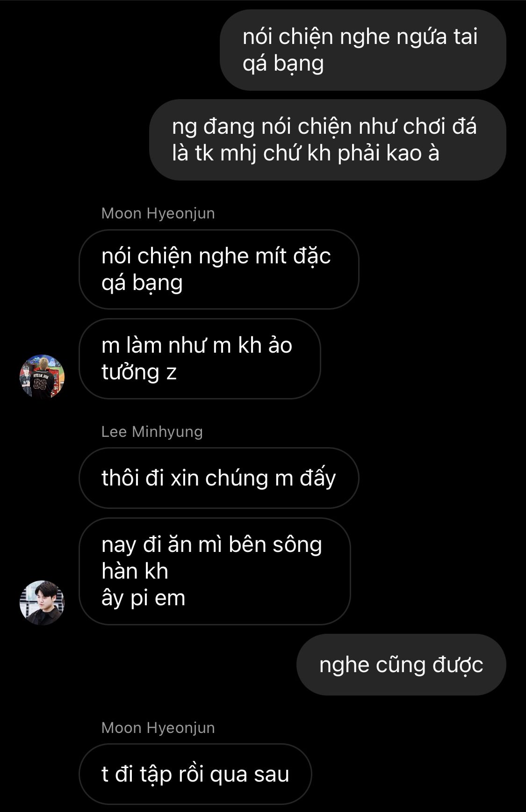Select the message starting 'ng đang nói chiện'

pos(328,140)
